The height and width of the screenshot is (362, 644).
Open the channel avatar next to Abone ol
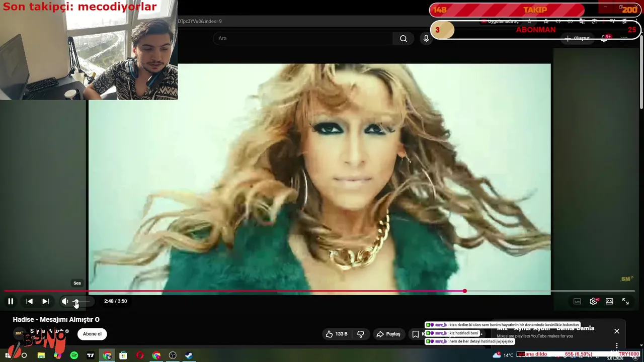click(19, 333)
